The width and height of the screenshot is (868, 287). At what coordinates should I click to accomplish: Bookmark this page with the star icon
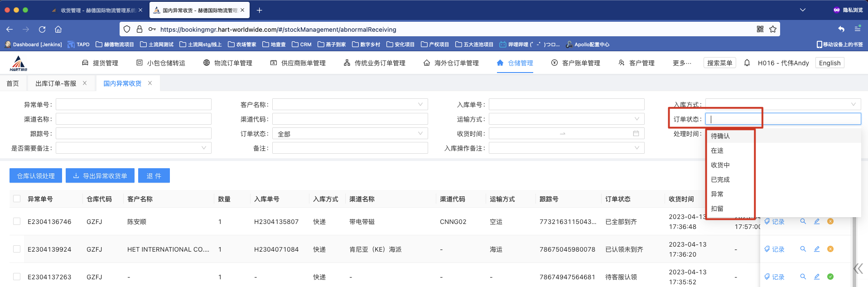coord(773,29)
